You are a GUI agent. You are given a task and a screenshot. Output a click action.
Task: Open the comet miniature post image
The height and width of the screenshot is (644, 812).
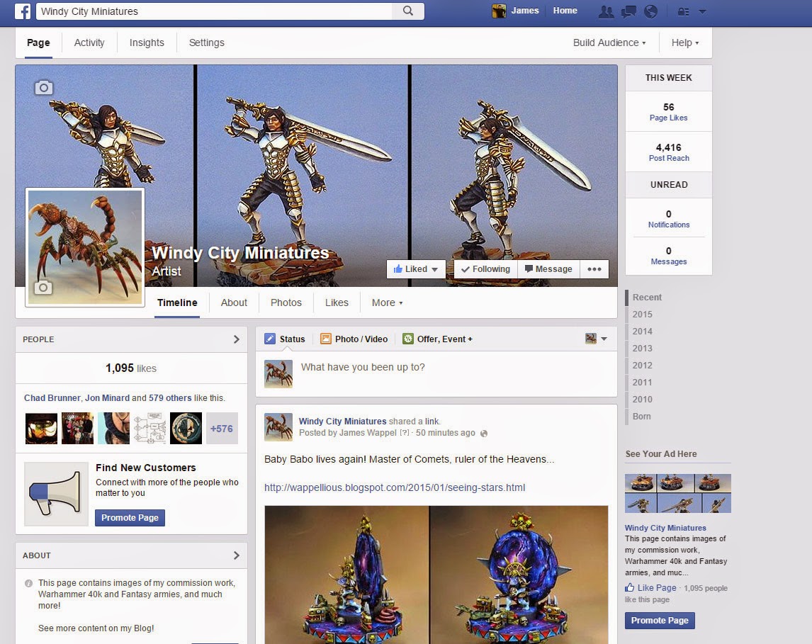[x=436, y=575]
